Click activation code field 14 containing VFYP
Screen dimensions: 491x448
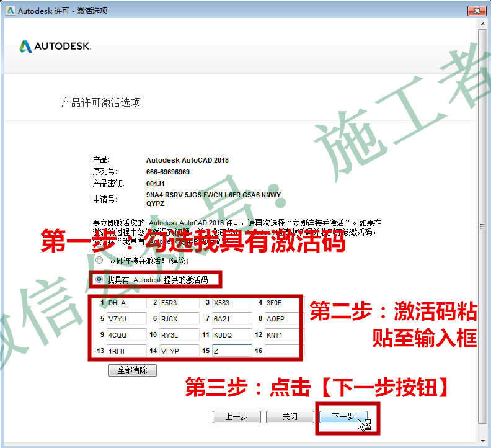[179, 351]
